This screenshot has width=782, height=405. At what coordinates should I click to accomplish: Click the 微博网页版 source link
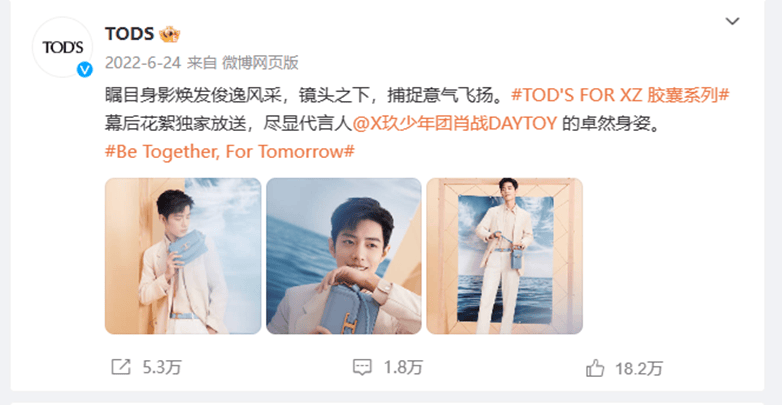click(260, 63)
